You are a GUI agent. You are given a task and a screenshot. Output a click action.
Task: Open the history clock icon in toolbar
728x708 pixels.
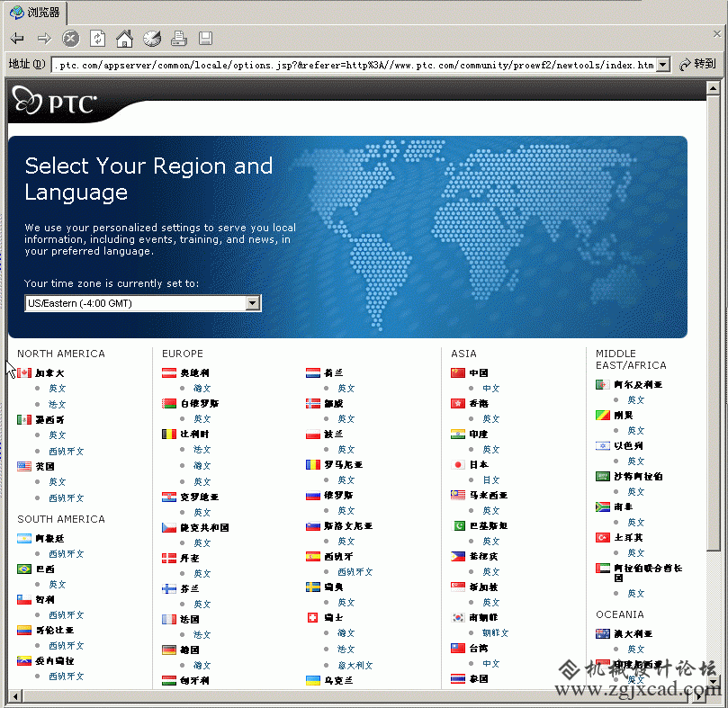tap(152, 39)
